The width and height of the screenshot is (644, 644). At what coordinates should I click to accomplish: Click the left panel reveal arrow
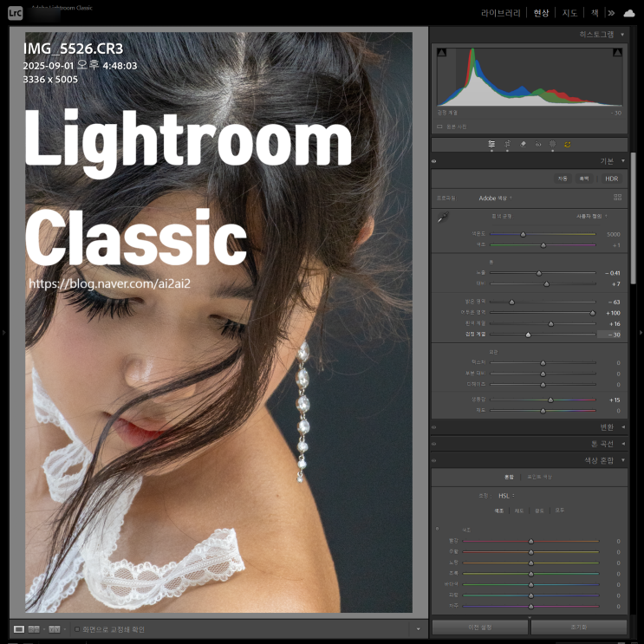[3, 332]
